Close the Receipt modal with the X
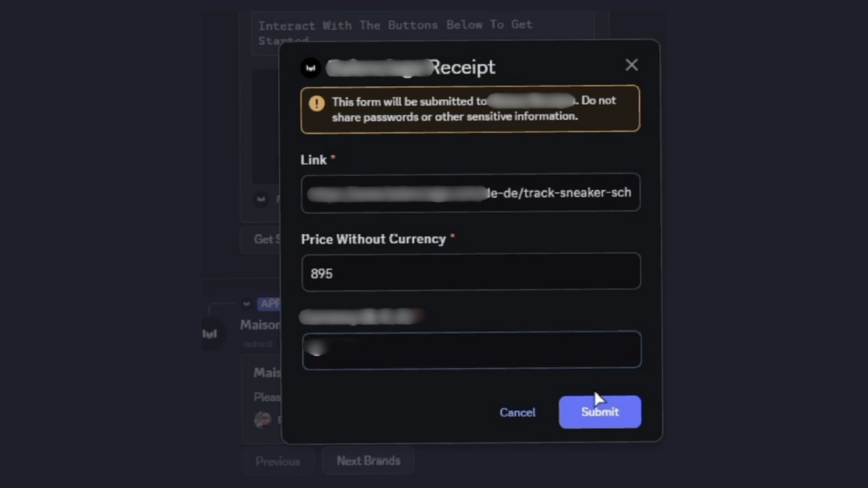The height and width of the screenshot is (488, 868). pyautogui.click(x=632, y=65)
